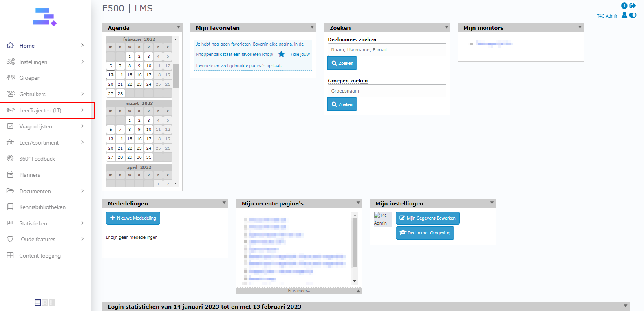644x311 pixels.
Task: Go to Content toegang in sidebar
Action: [40, 256]
